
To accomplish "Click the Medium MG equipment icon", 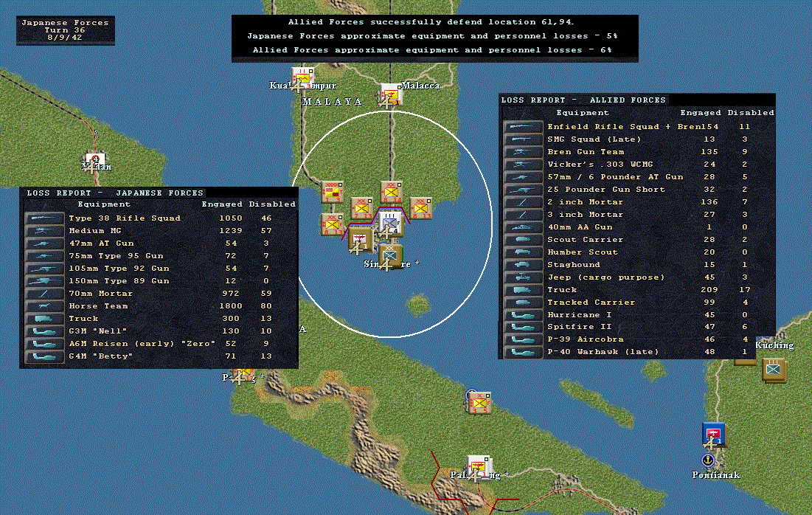I will pyautogui.click(x=44, y=230).
